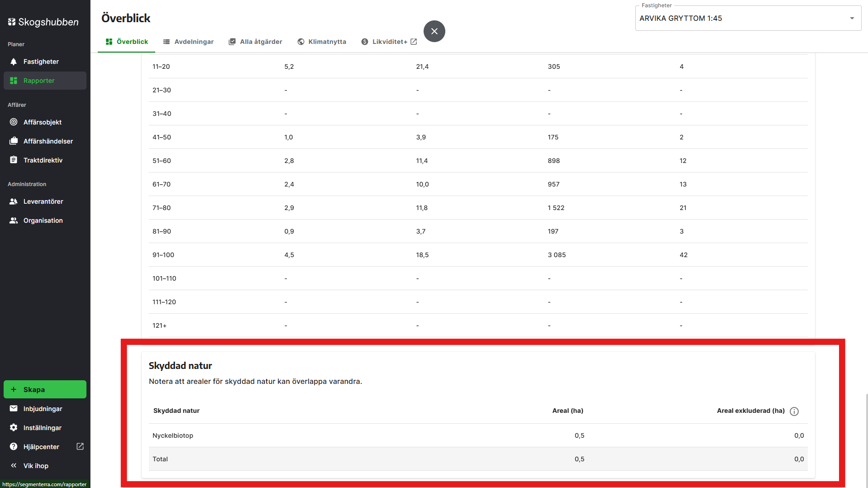This screenshot has height=488, width=868.
Task: Click the Klimatnytta globe icon
Action: tap(301, 42)
